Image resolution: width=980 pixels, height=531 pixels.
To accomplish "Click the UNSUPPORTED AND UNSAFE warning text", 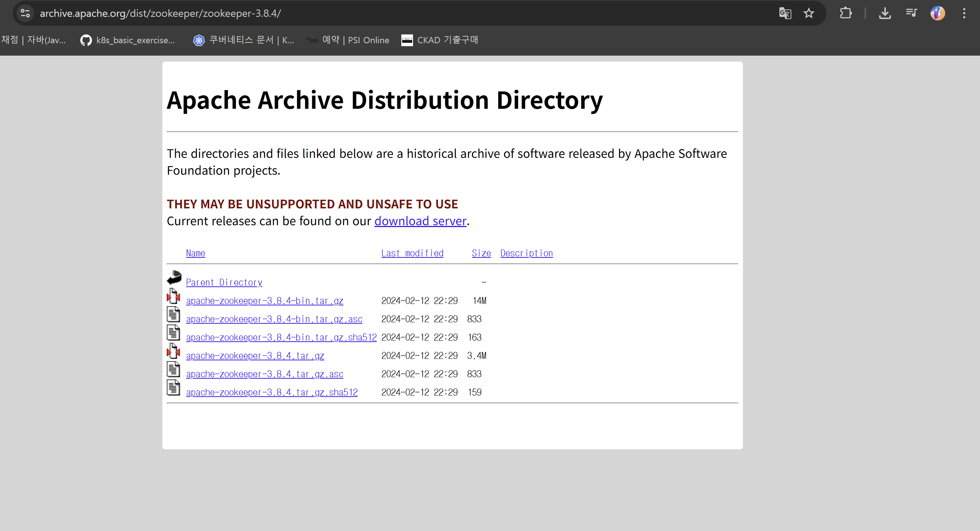I will [x=312, y=204].
